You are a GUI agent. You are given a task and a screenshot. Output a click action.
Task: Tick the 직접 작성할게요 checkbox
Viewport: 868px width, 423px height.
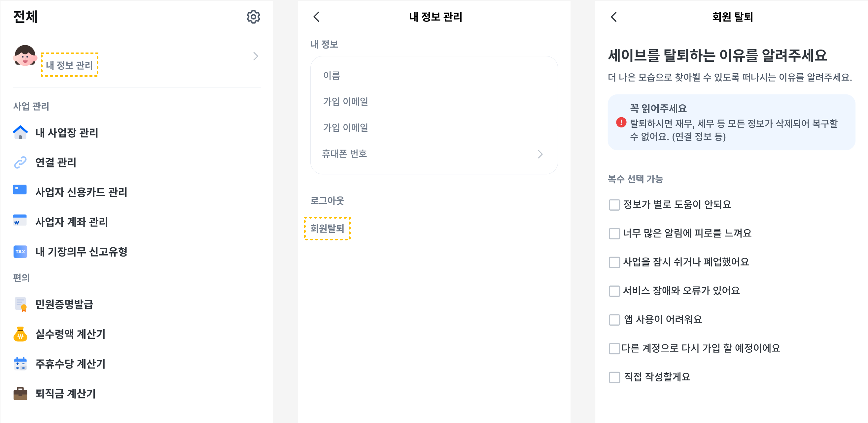pyautogui.click(x=614, y=377)
